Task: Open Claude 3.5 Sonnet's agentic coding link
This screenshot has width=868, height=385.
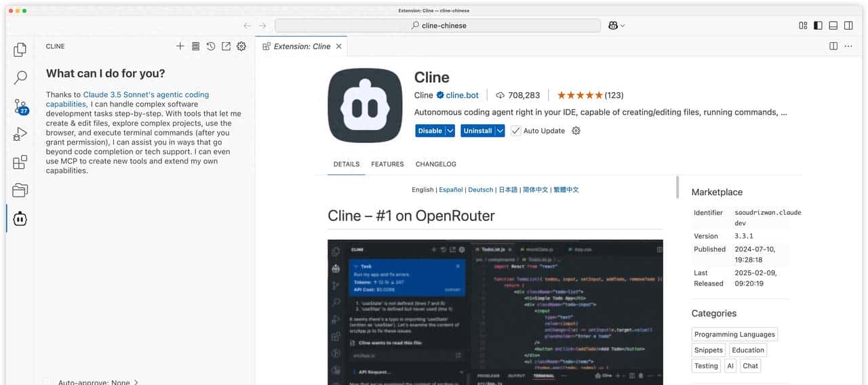Action: [127, 100]
